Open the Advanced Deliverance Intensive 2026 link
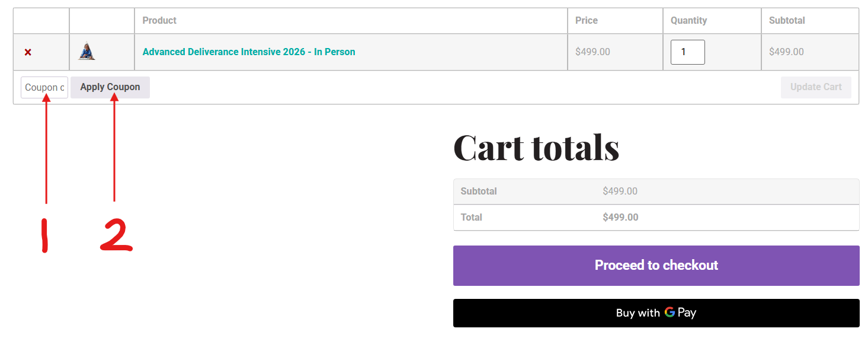This screenshot has height=341, width=868. click(x=249, y=52)
